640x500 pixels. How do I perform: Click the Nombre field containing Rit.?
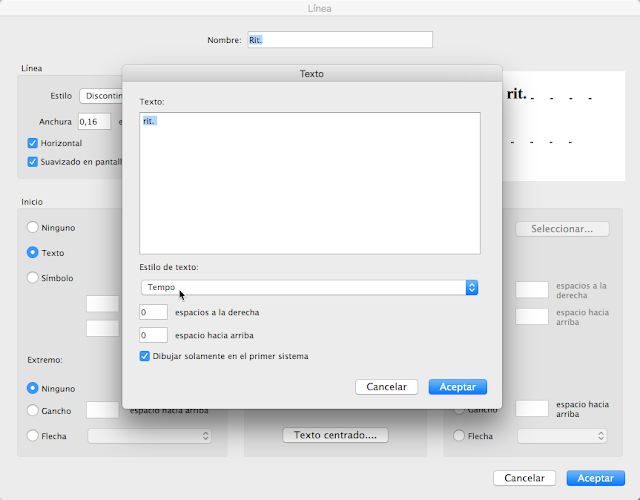[x=340, y=40]
